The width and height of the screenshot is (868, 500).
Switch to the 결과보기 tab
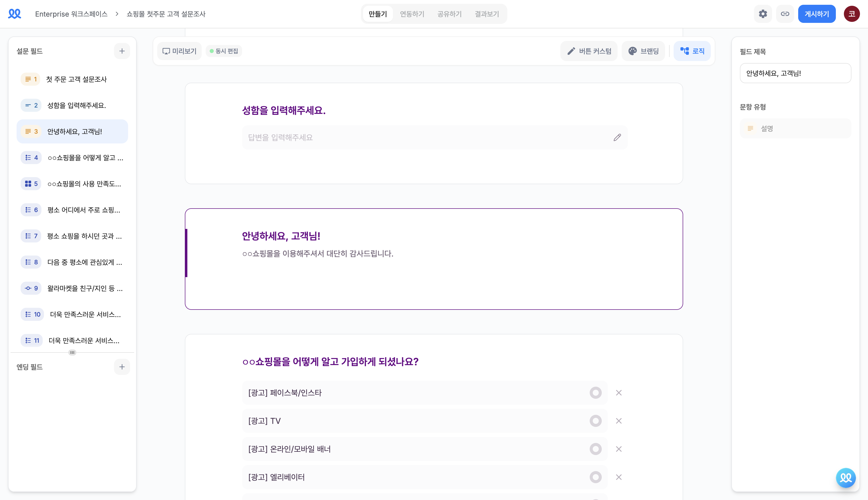click(x=487, y=14)
